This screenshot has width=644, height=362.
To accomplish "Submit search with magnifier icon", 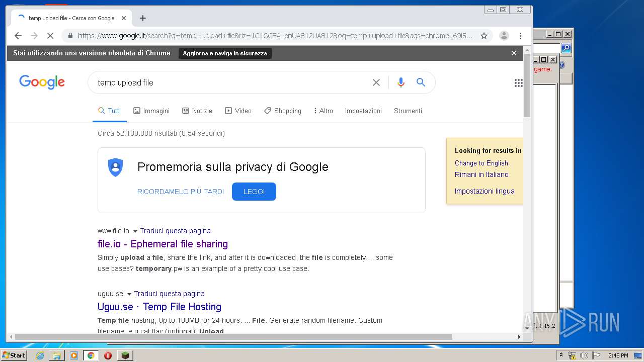I will pyautogui.click(x=421, y=82).
